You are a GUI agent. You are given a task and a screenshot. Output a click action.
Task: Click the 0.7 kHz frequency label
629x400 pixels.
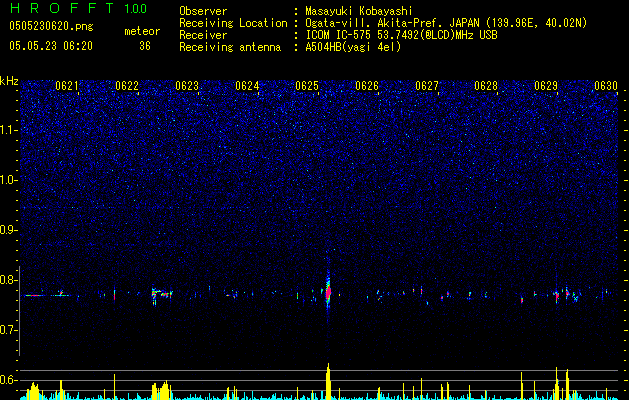8,330
